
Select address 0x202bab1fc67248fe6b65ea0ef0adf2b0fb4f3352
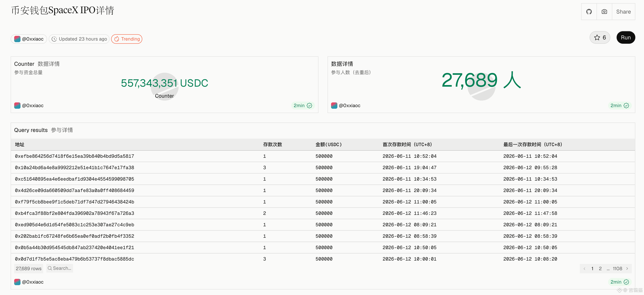point(74,236)
